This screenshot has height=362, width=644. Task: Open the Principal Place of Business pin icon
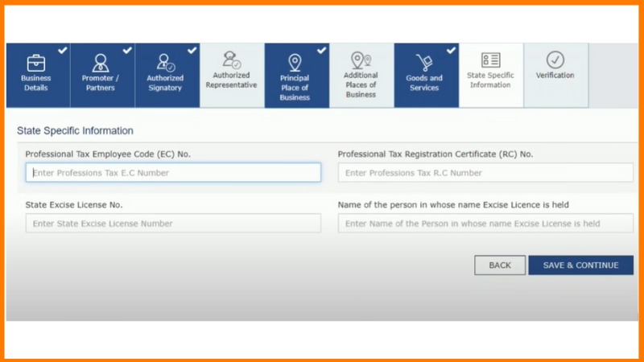[295, 63]
